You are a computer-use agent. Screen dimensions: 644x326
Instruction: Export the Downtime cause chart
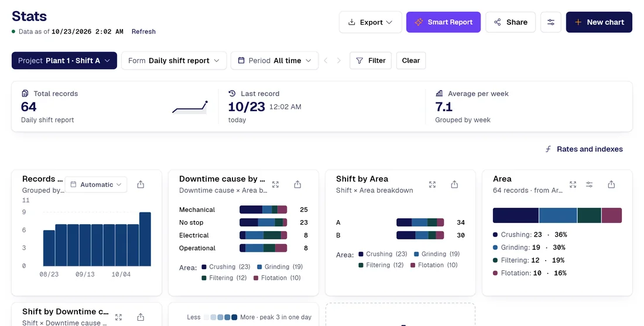[x=298, y=184]
